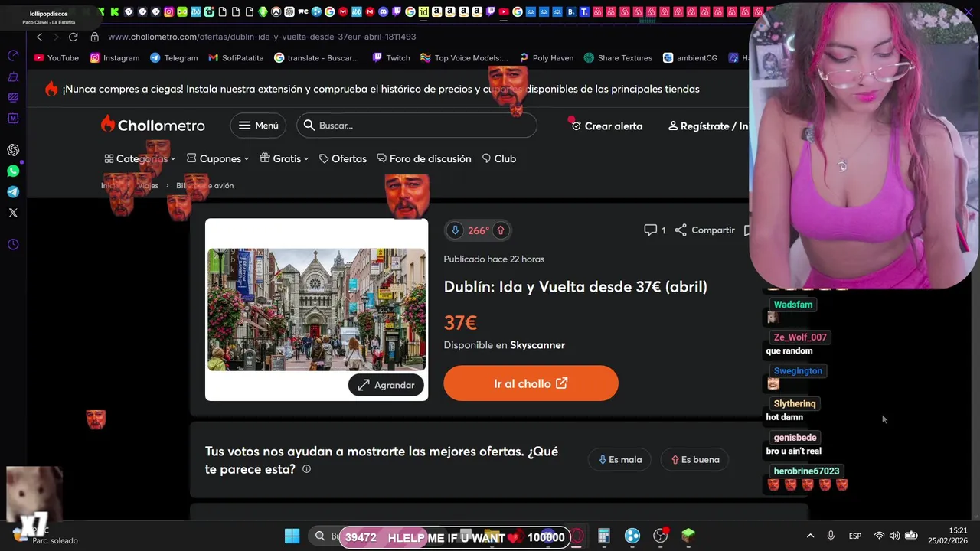Expand the Categorías dropdown
This screenshot has width=980, height=551.
pyautogui.click(x=140, y=158)
